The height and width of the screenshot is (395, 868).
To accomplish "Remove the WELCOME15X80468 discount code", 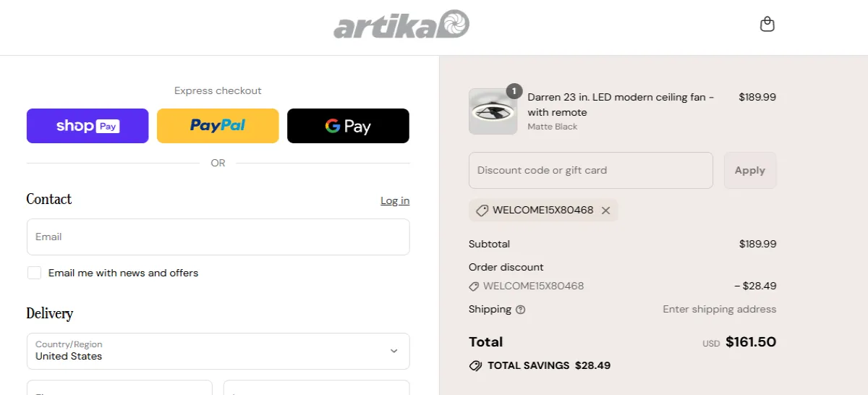I will 606,211.
